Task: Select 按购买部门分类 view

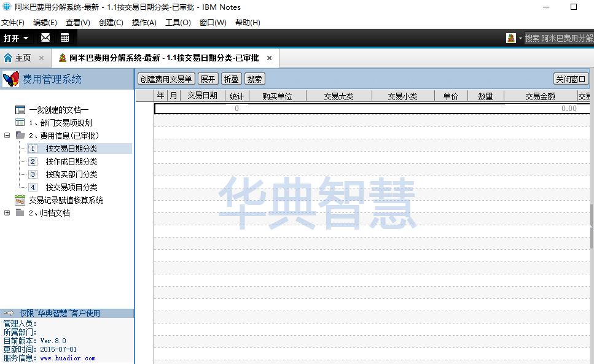Action: [72, 174]
